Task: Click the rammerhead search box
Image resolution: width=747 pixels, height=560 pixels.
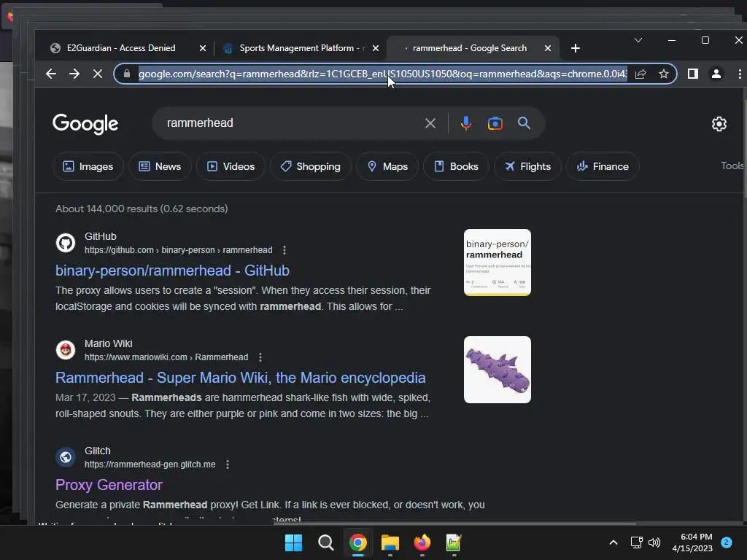Action: (x=290, y=122)
